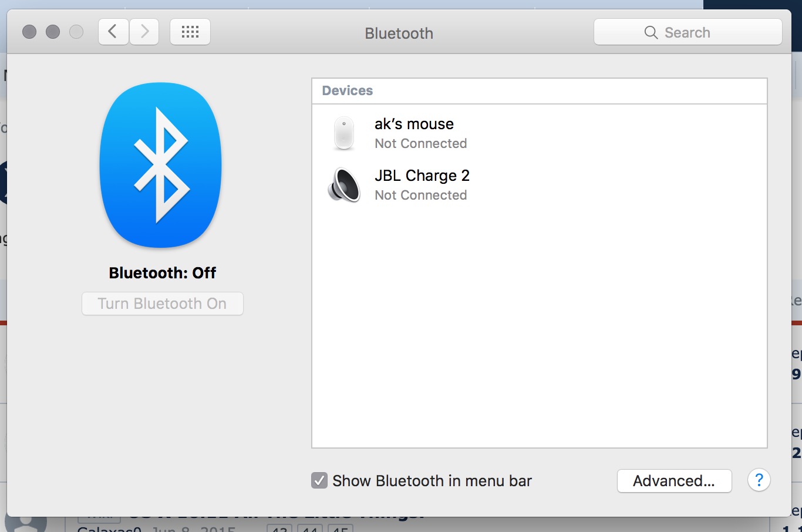The height and width of the screenshot is (532, 802).
Task: Go back with the left chevron button
Action: click(113, 32)
